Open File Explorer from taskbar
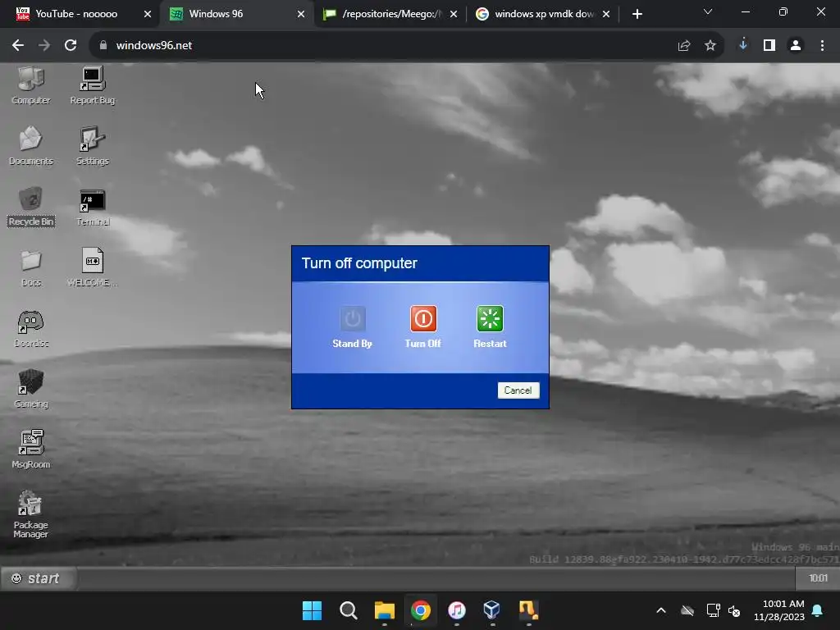The height and width of the screenshot is (630, 840). click(384, 610)
